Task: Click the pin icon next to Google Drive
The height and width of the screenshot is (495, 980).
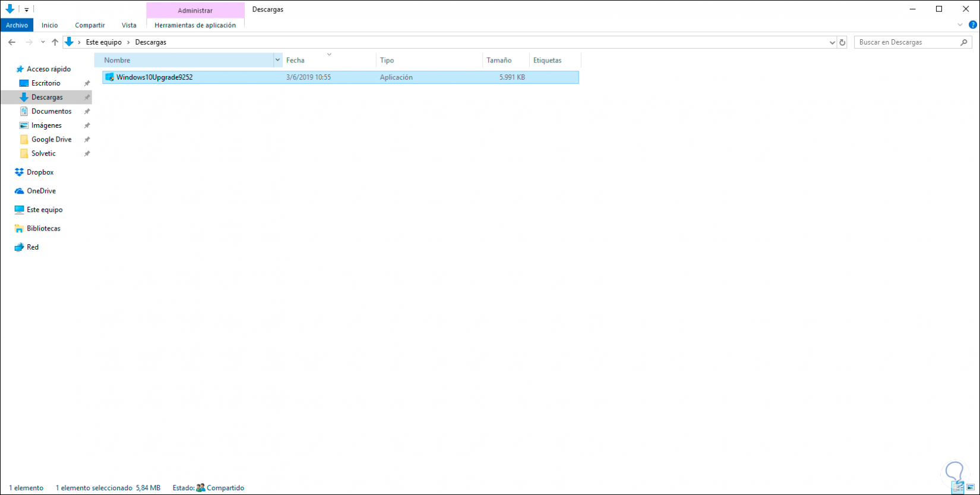Action: [x=87, y=140]
